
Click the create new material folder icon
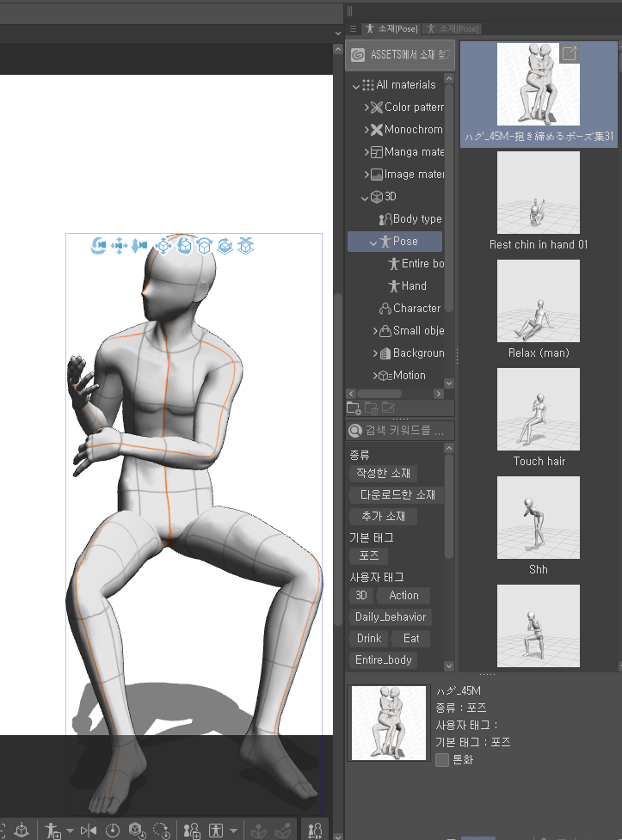click(354, 408)
